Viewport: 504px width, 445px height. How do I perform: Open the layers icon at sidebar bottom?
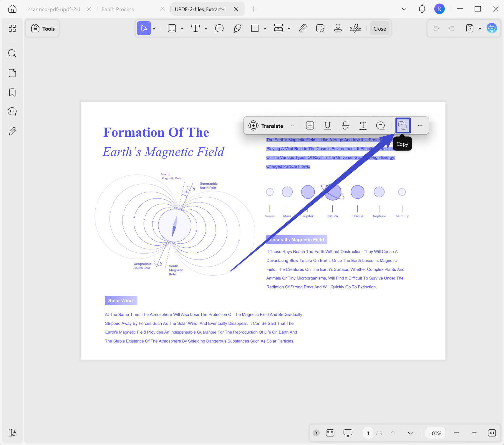tap(12, 433)
